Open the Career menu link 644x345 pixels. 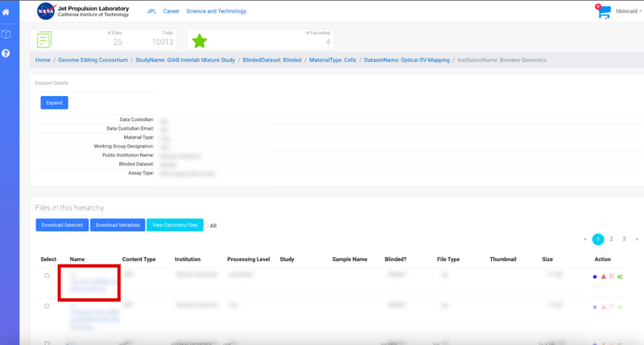(171, 11)
